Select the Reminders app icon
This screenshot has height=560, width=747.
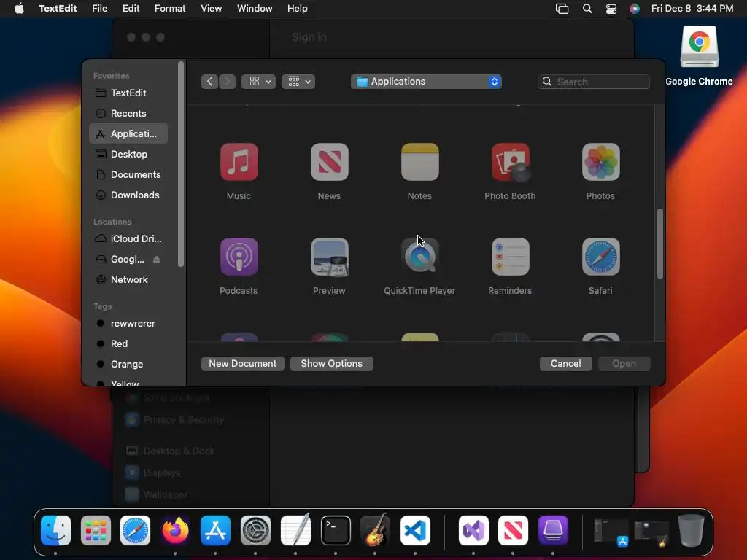pyautogui.click(x=510, y=257)
